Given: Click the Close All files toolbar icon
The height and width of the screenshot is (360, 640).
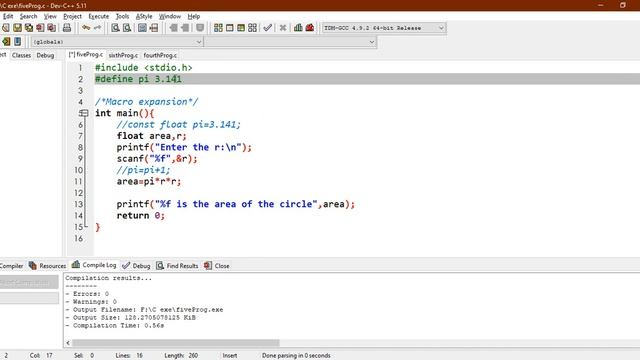Looking at the screenshot, I should [x=51, y=28].
